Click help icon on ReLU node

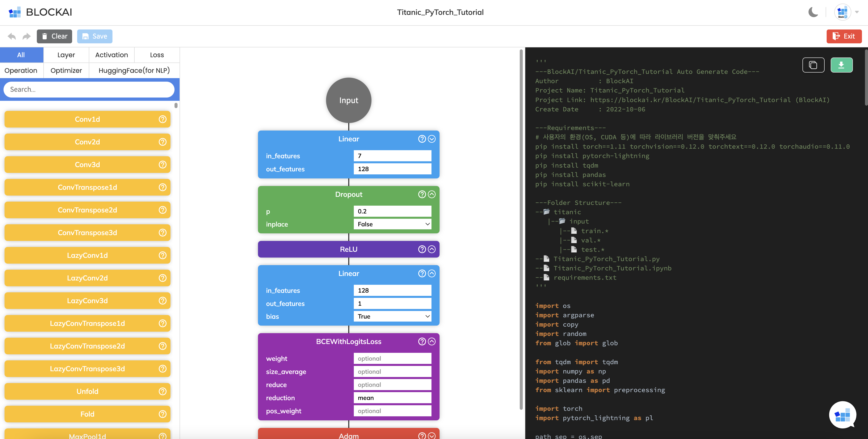(x=422, y=249)
